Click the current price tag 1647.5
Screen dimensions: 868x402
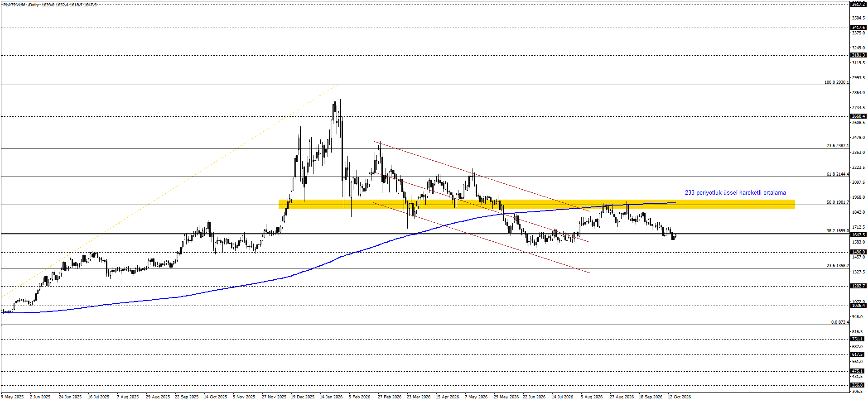pyautogui.click(x=858, y=235)
